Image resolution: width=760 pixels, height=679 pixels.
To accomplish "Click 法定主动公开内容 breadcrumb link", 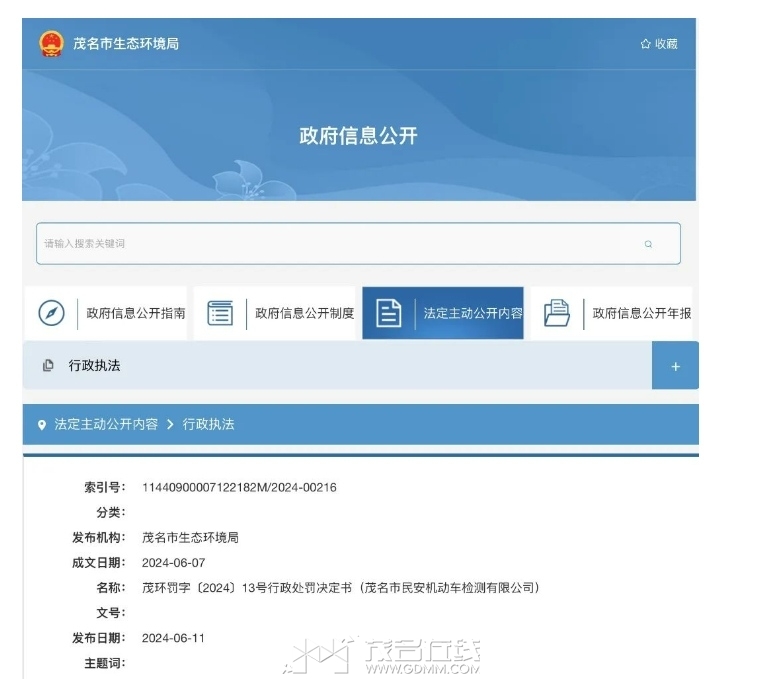I will (106, 425).
